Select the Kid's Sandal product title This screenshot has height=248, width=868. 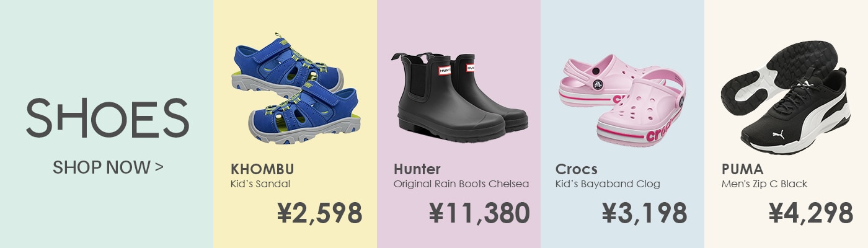coord(260,184)
